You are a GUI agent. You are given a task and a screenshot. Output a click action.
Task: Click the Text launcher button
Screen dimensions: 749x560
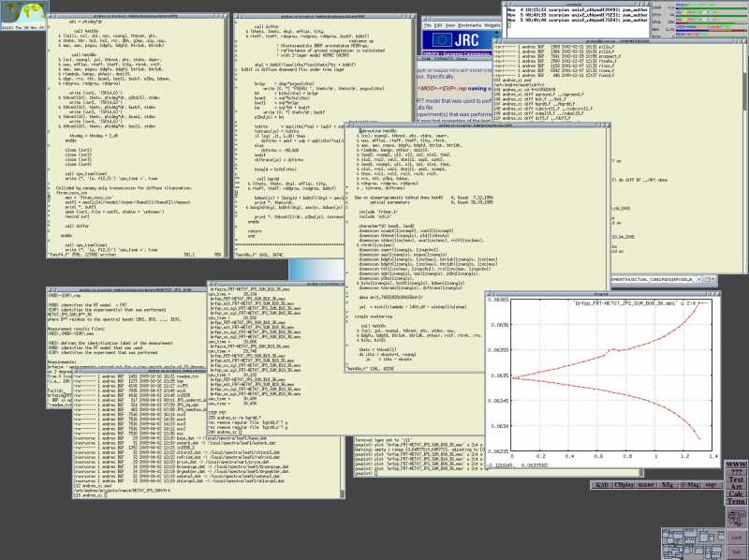point(736,479)
